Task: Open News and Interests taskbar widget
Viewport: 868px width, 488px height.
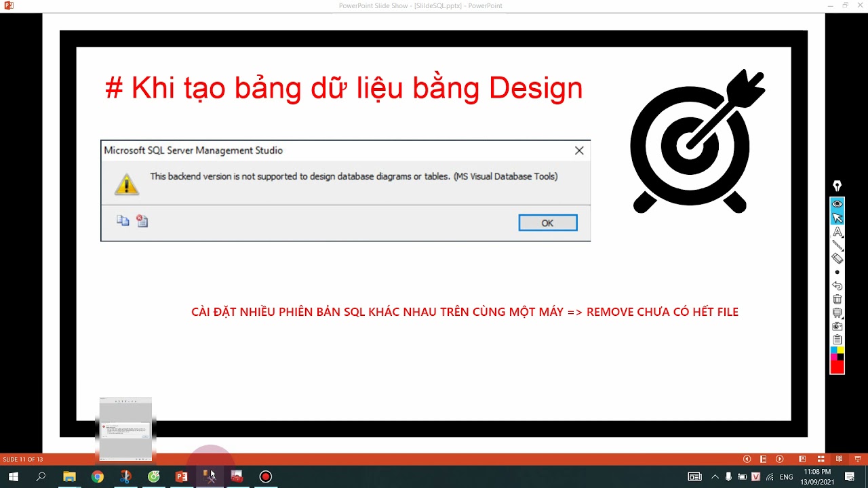Action: coord(694,476)
